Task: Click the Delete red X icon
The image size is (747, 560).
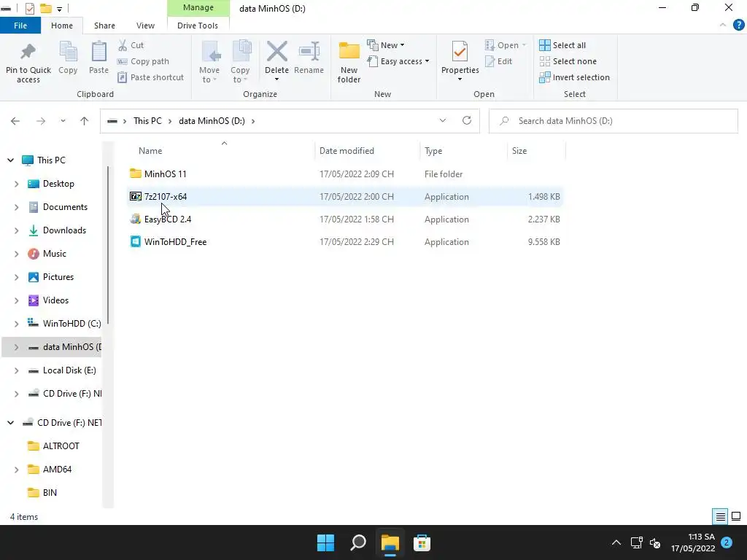Action: point(276,52)
